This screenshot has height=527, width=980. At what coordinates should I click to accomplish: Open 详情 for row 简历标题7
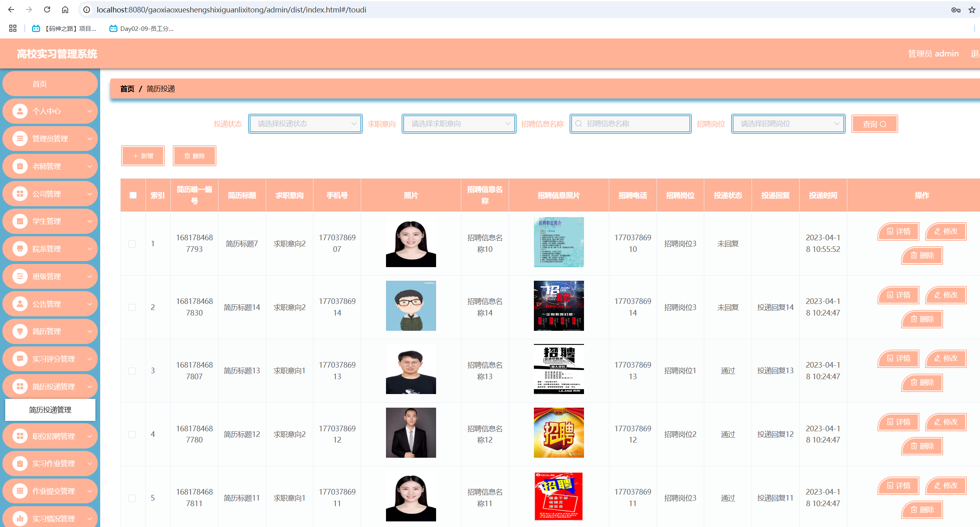898,231
